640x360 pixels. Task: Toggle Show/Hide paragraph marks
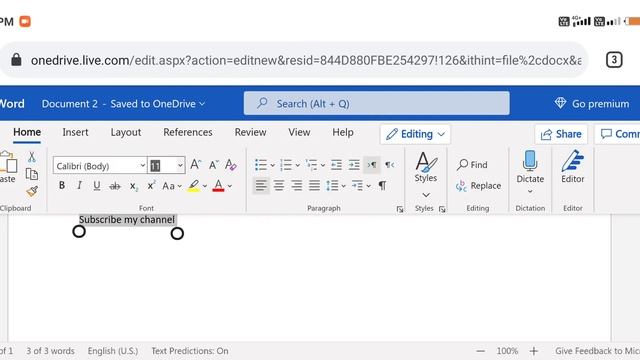point(382,186)
